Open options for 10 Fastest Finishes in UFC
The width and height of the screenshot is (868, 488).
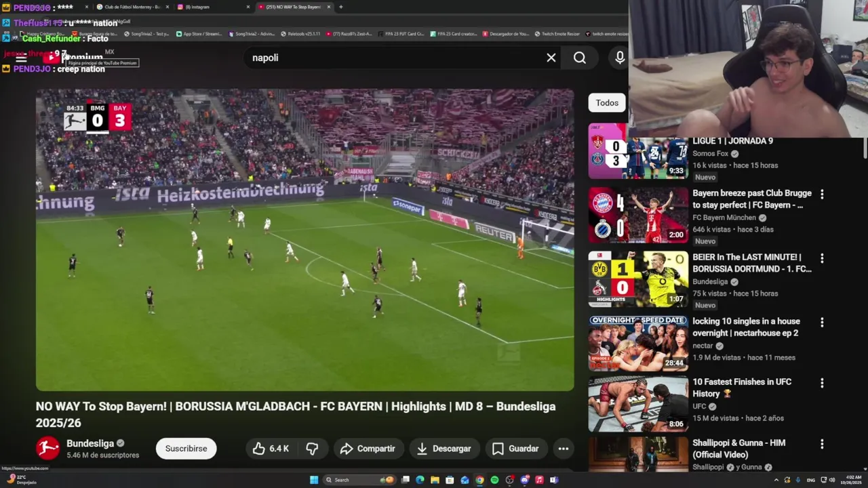pyautogui.click(x=822, y=383)
